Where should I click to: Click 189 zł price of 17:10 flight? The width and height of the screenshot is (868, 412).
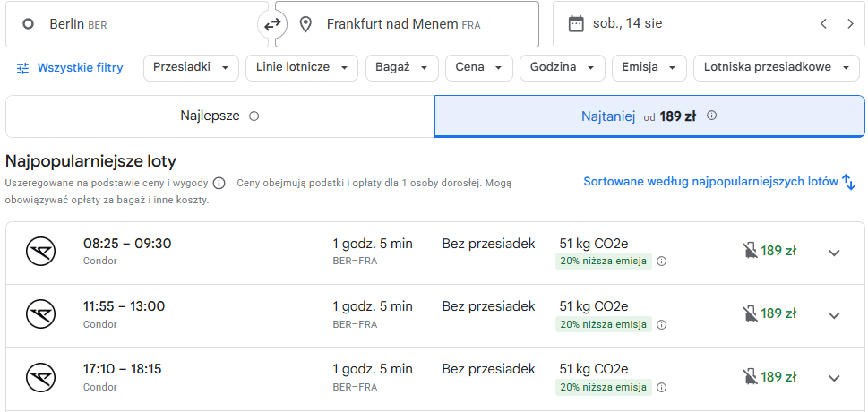[x=778, y=377]
